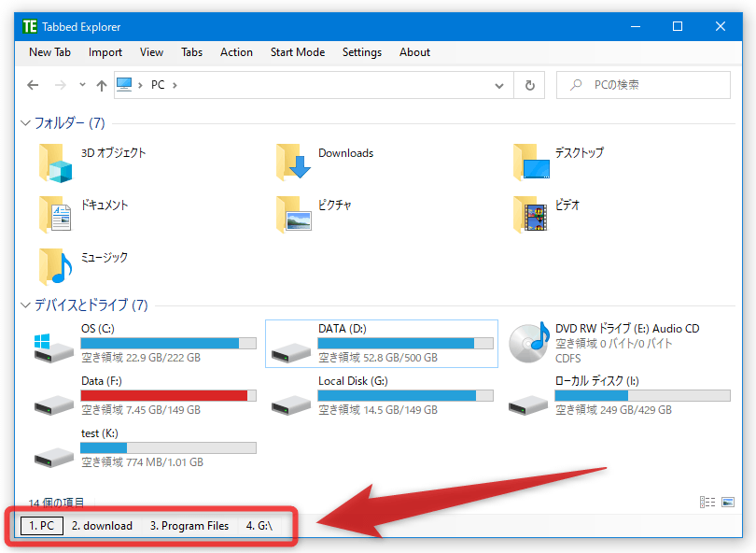
Task: Expand the address bar history dropdown
Action: [499, 86]
